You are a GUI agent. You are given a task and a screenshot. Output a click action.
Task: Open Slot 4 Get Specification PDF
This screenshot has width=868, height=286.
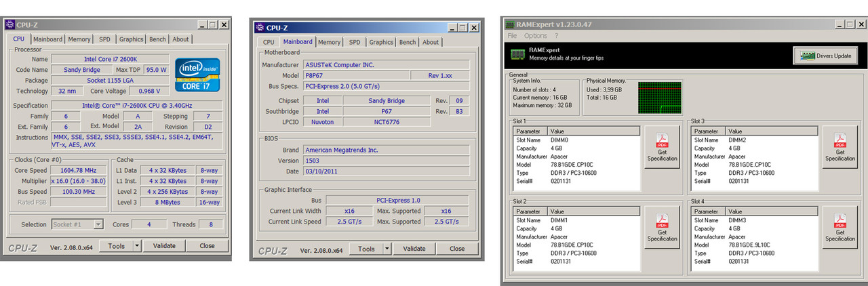840,227
